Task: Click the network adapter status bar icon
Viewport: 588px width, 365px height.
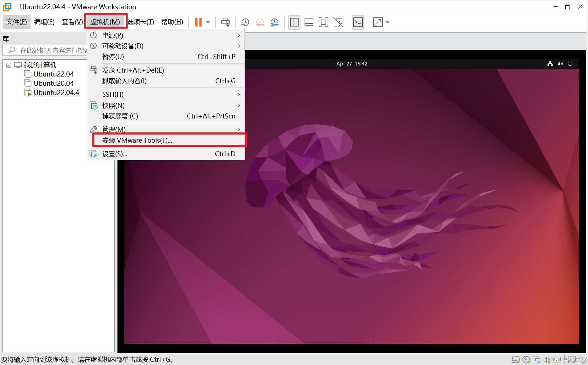Action: pyautogui.click(x=536, y=360)
